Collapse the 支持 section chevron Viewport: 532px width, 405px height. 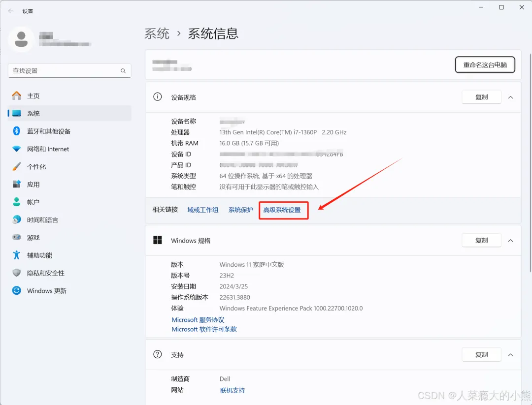pyautogui.click(x=510, y=355)
